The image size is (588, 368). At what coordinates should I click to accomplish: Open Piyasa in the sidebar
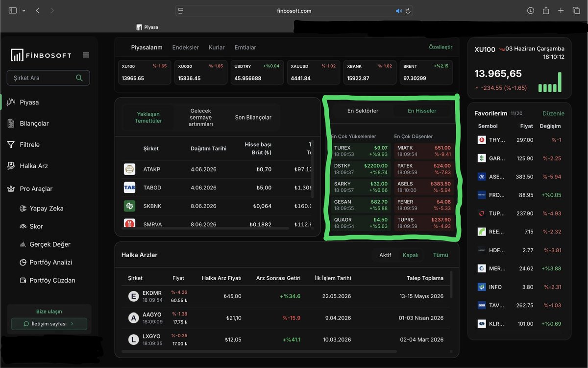29,102
